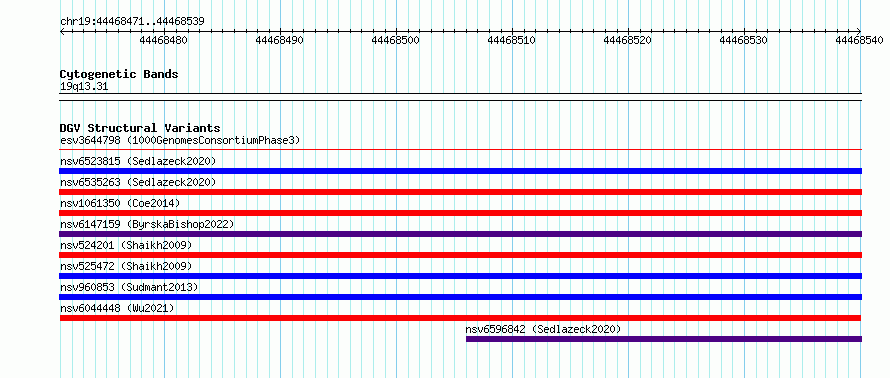Click the 19q13.31 cytogenetic band bar
Image resolution: width=890 pixels, height=378 pixels.
(x=461, y=97)
